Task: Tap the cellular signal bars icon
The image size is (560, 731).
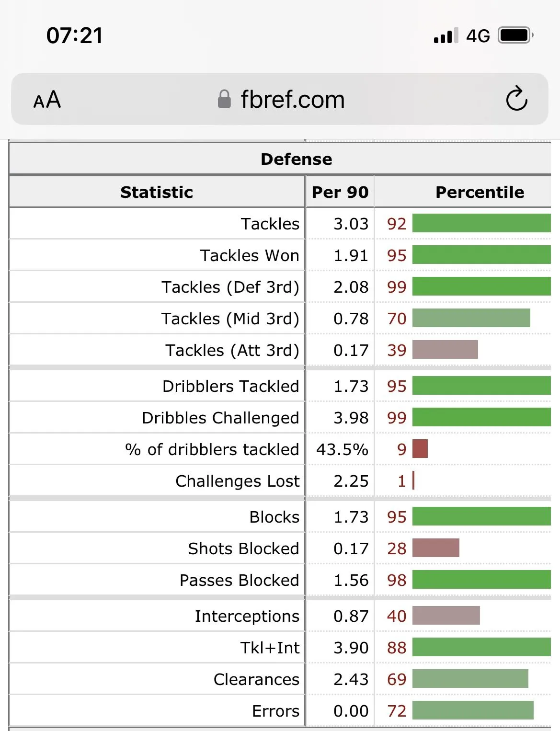Action: click(x=446, y=35)
